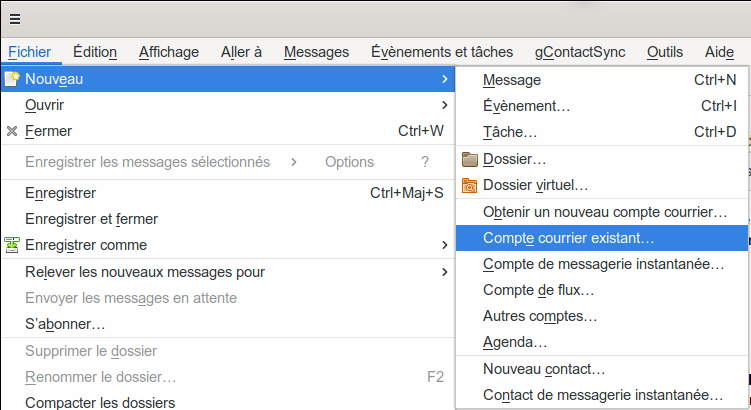Select Agenda… in the Nouveau submenu
The image size is (751, 410).
point(514,342)
